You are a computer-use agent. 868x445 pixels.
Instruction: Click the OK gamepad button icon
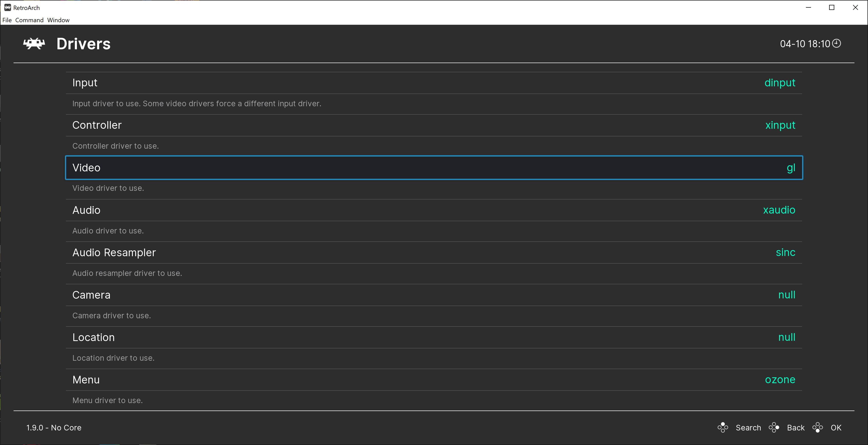point(818,427)
